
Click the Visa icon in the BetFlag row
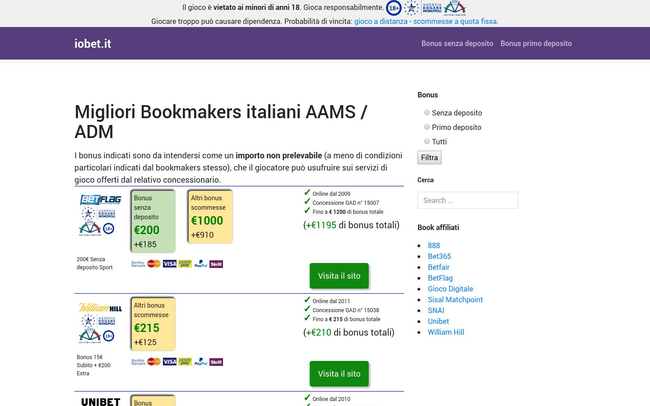[x=170, y=264]
